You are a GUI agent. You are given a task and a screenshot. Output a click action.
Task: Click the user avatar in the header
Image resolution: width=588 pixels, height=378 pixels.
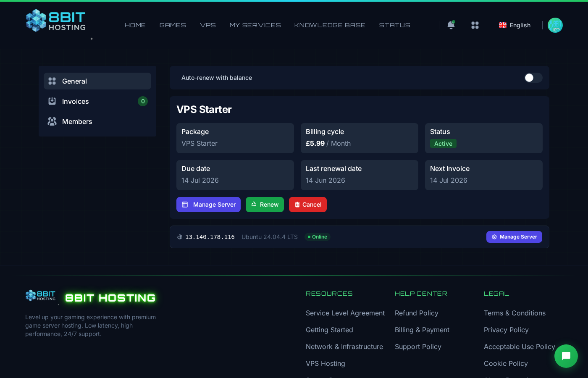point(555,25)
